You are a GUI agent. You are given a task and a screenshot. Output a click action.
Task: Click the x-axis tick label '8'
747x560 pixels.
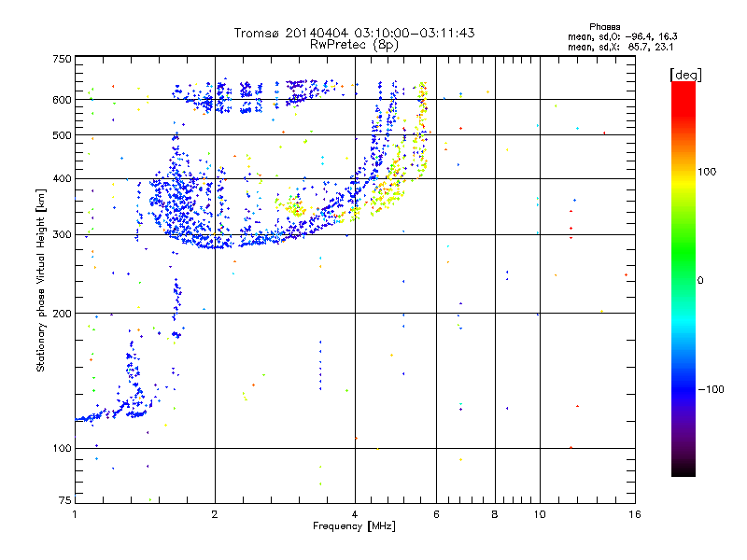click(x=495, y=514)
